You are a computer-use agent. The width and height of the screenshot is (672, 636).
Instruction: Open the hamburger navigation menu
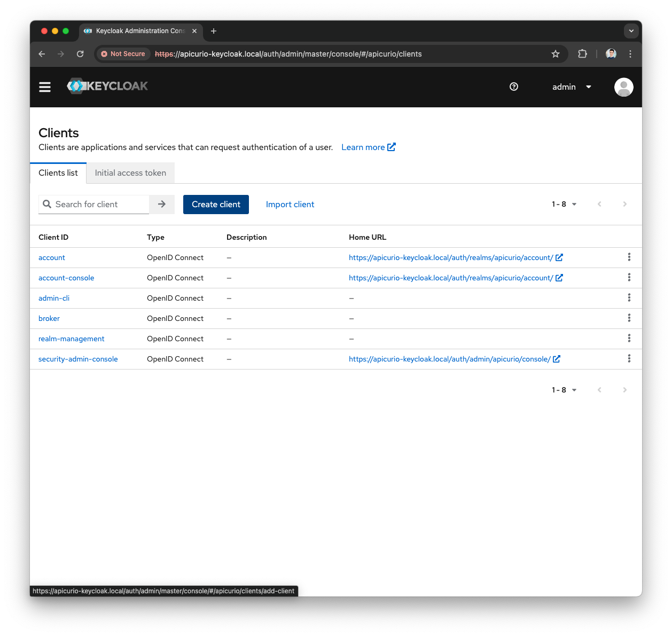coord(45,87)
